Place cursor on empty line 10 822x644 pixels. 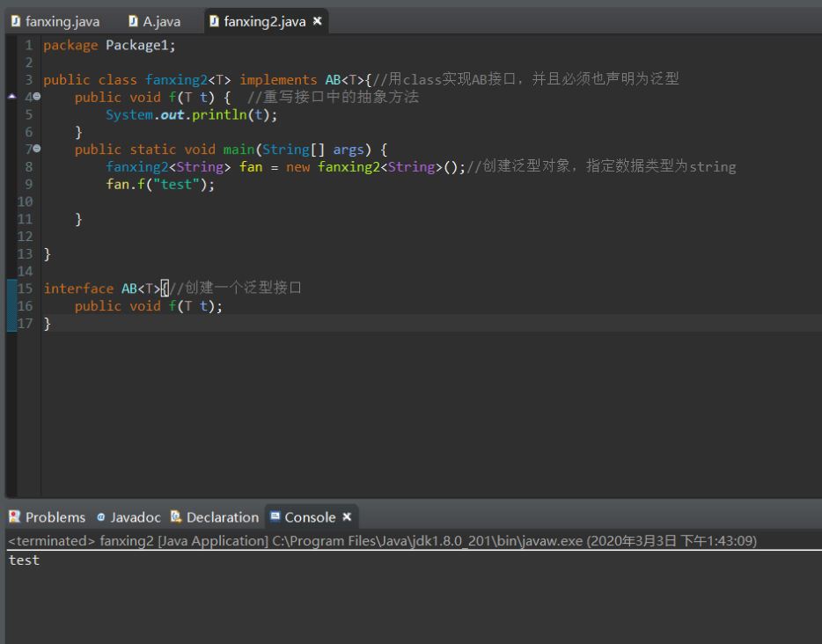point(176,201)
